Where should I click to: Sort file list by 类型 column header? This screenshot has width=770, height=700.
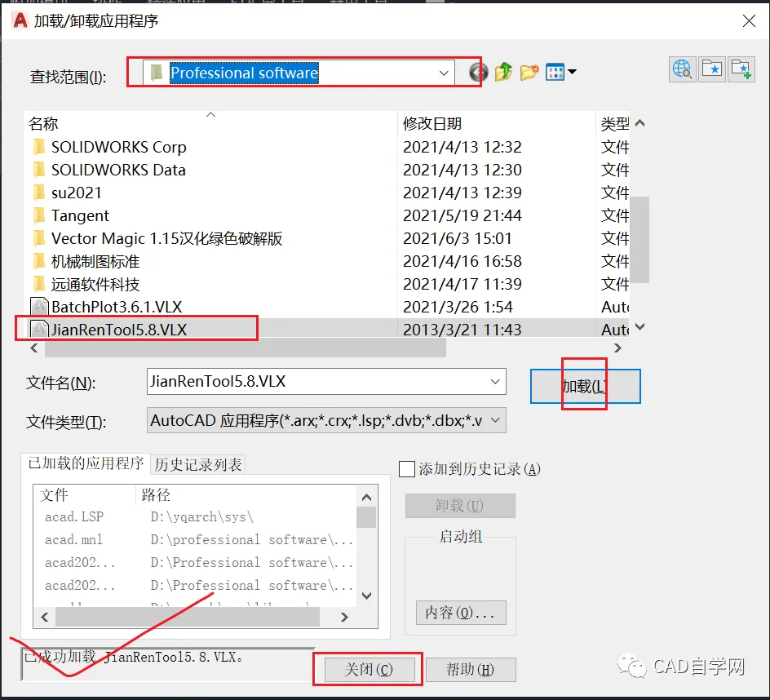[x=613, y=124]
